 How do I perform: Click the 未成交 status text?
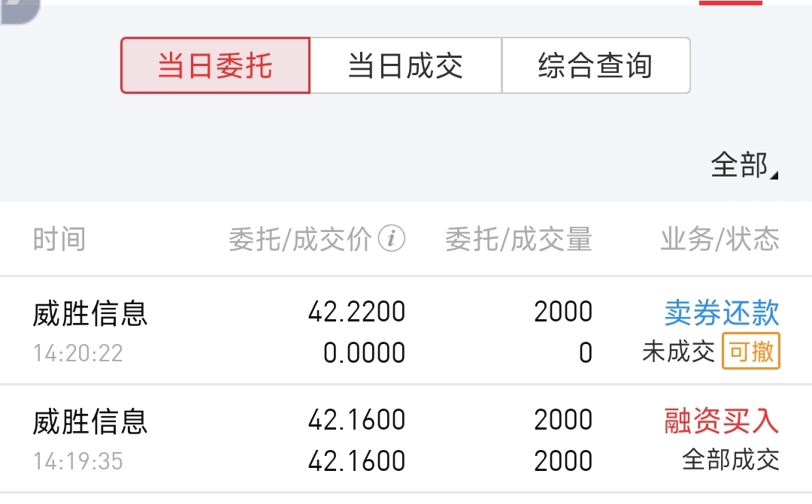678,352
